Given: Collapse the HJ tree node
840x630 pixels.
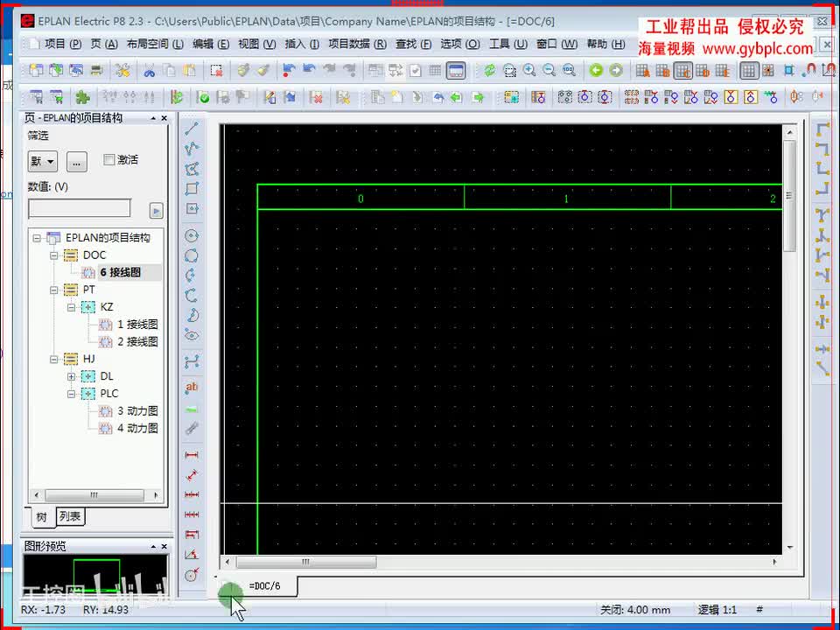Looking at the screenshot, I should pos(53,359).
